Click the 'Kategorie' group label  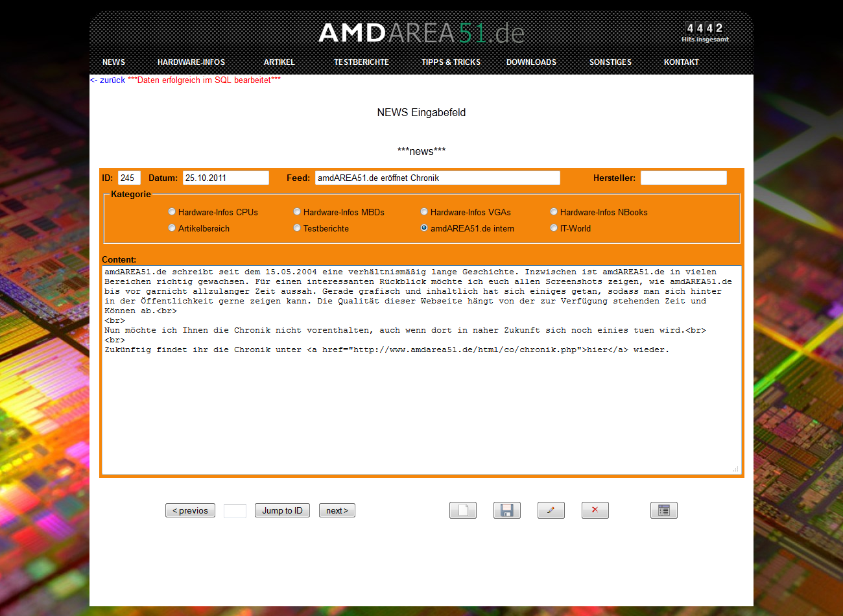[x=131, y=194]
